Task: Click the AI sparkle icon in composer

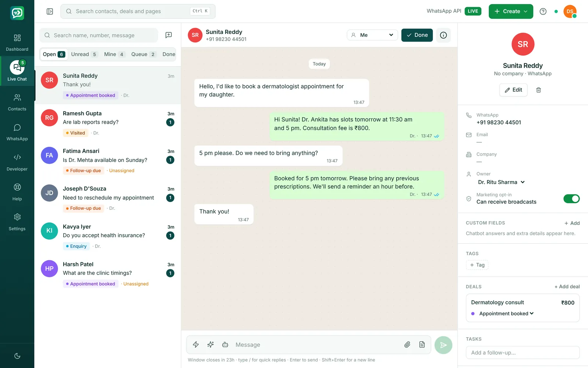Action: pyautogui.click(x=211, y=345)
